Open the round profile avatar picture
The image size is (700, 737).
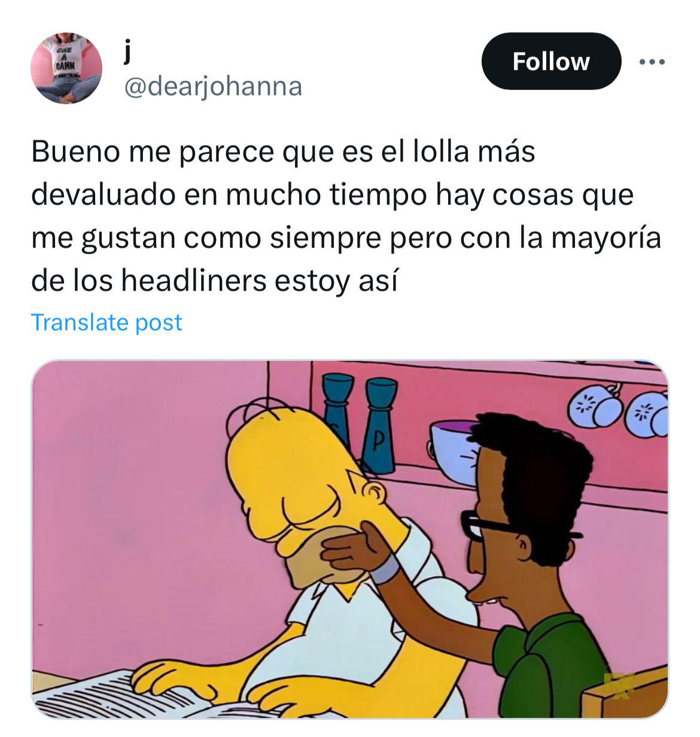pos(66,68)
